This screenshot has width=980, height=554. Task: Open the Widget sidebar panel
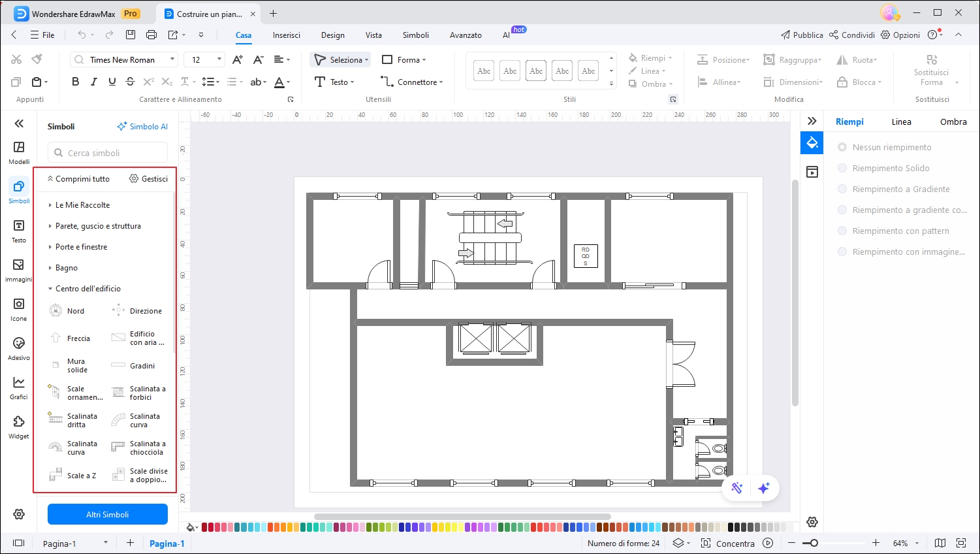[x=19, y=426]
